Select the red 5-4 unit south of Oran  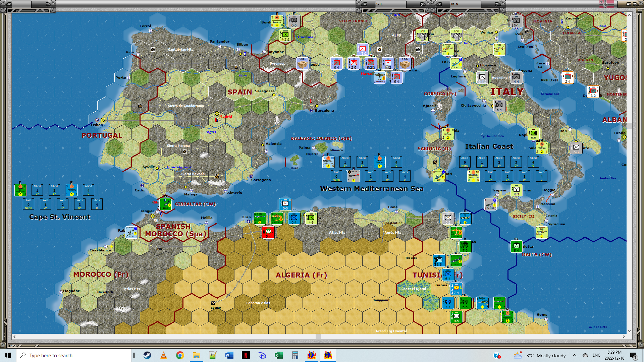pyautogui.click(x=268, y=232)
